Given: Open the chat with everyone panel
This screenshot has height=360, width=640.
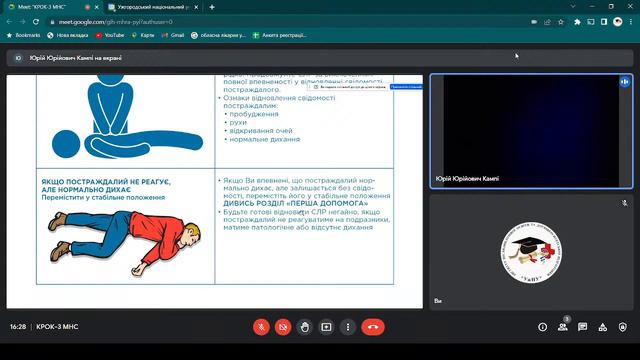Looking at the screenshot, I should click(x=582, y=327).
